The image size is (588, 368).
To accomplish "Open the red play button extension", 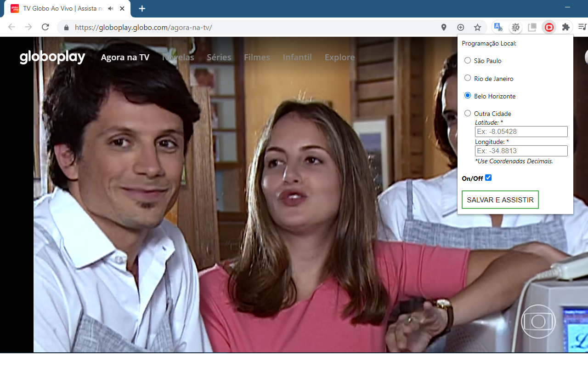I will click(549, 27).
